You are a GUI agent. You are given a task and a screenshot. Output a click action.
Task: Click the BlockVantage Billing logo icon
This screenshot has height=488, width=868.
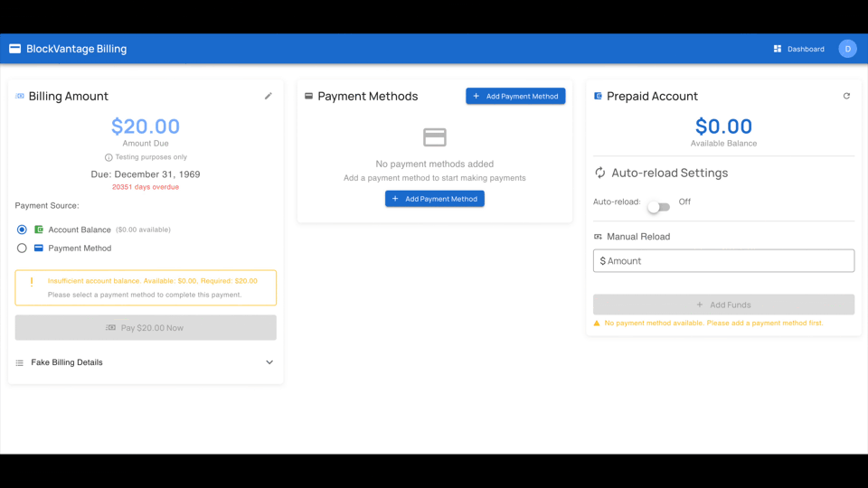pyautogui.click(x=15, y=49)
